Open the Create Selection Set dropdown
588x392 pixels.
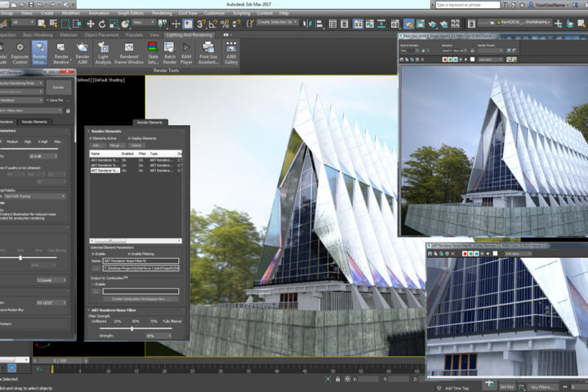(278, 22)
